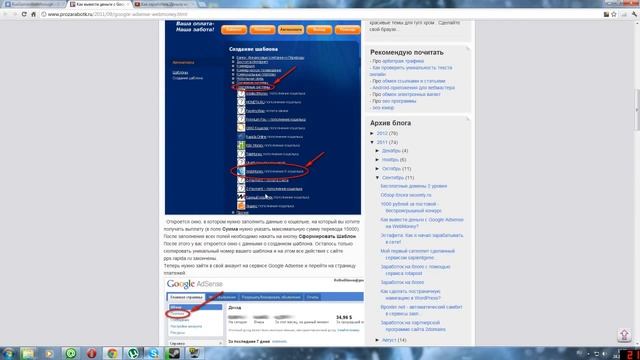Open Chrome's wrench settings menu
This screenshot has height=360, width=640.
click(x=634, y=14)
